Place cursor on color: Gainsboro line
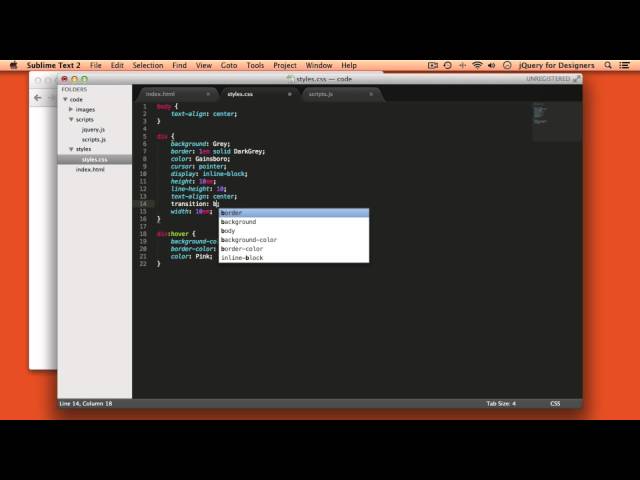Image resolution: width=640 pixels, height=480 pixels. 200,159
